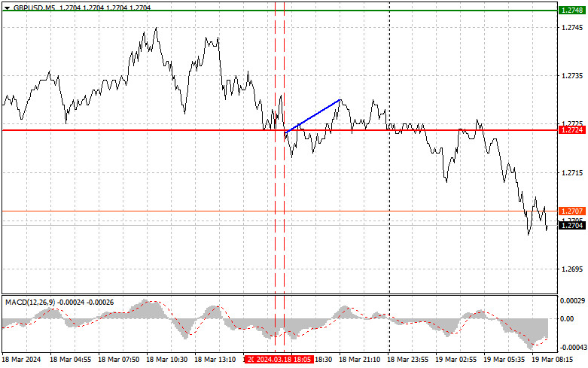This screenshot has width=588, height=368.
Task: Click the 19 Mar 05:35 time label
Action: tap(504, 360)
